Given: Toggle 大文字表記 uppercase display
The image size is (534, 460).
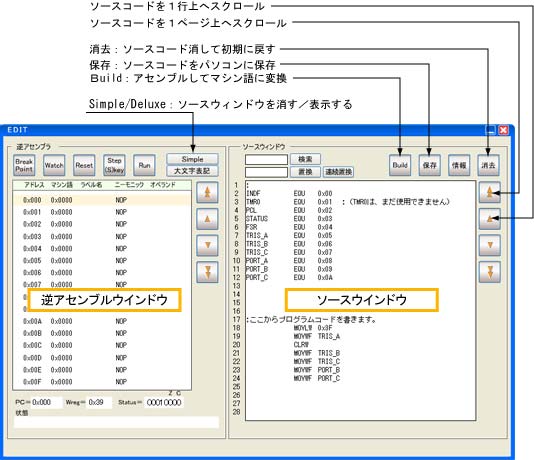Looking at the screenshot, I should click(192, 171).
